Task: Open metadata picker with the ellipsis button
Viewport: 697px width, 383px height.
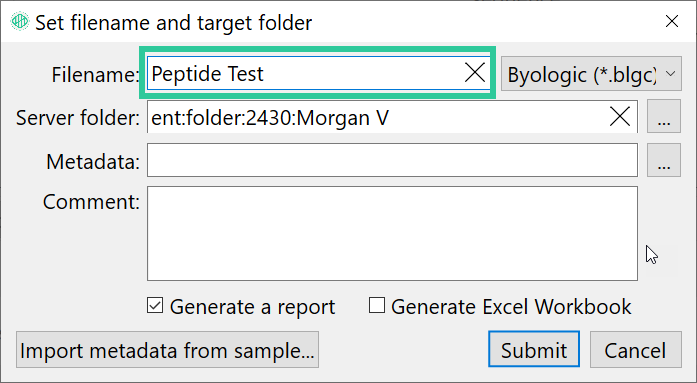Action: click(x=664, y=160)
